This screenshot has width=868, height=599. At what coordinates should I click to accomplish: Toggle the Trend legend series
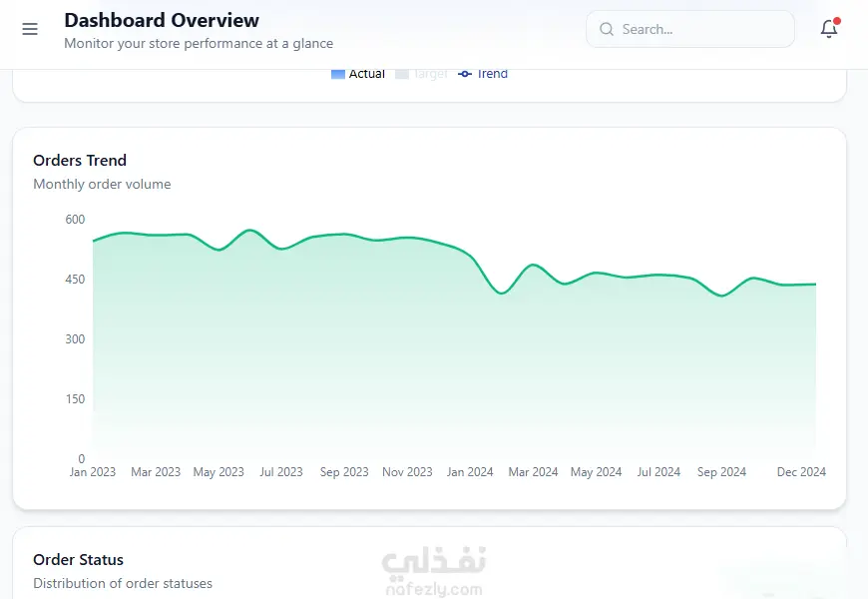pos(483,74)
